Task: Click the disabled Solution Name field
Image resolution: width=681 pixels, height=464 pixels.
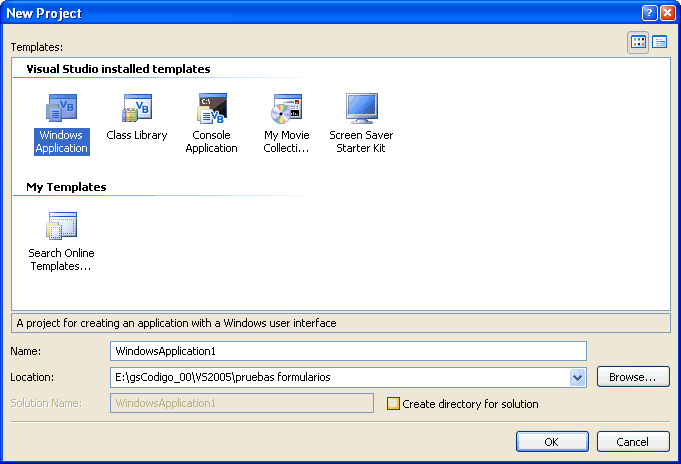Action: [x=242, y=403]
